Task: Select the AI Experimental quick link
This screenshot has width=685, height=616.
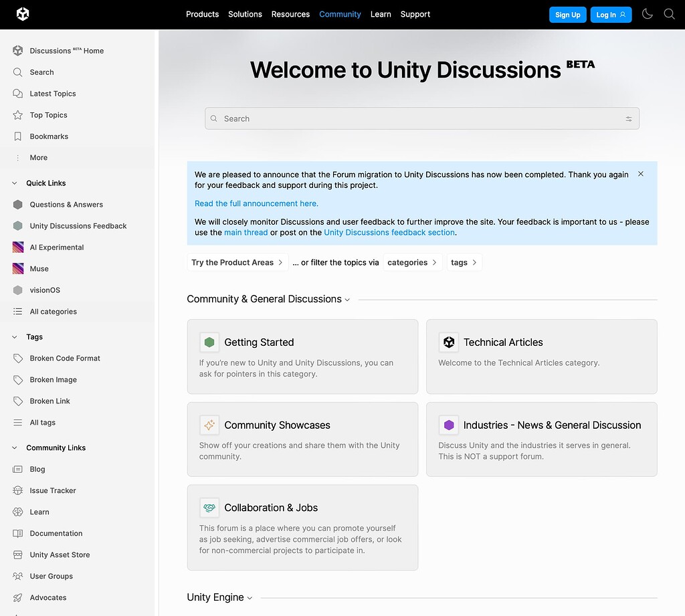Action: coord(56,247)
